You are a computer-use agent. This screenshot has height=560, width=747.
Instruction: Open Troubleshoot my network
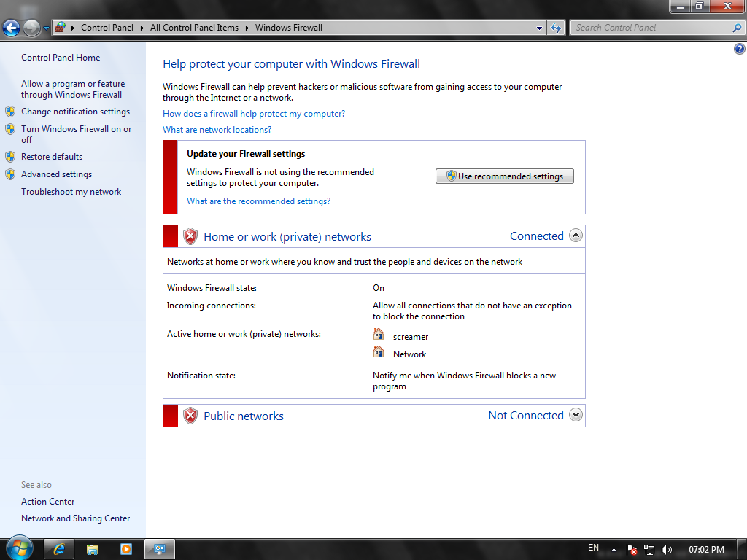pyautogui.click(x=71, y=192)
